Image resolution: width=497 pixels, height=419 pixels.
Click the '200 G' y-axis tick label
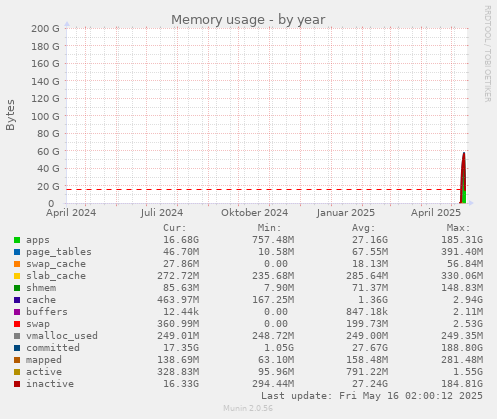[x=45, y=29]
